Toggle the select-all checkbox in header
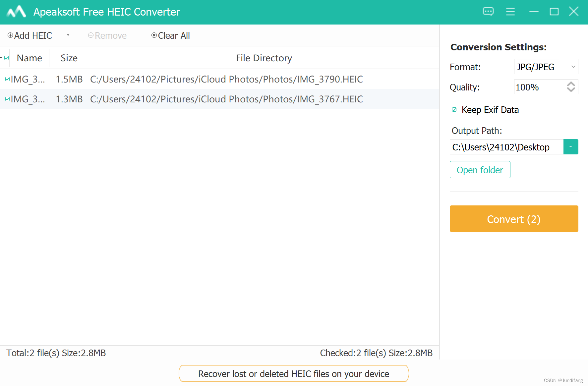 pos(6,58)
